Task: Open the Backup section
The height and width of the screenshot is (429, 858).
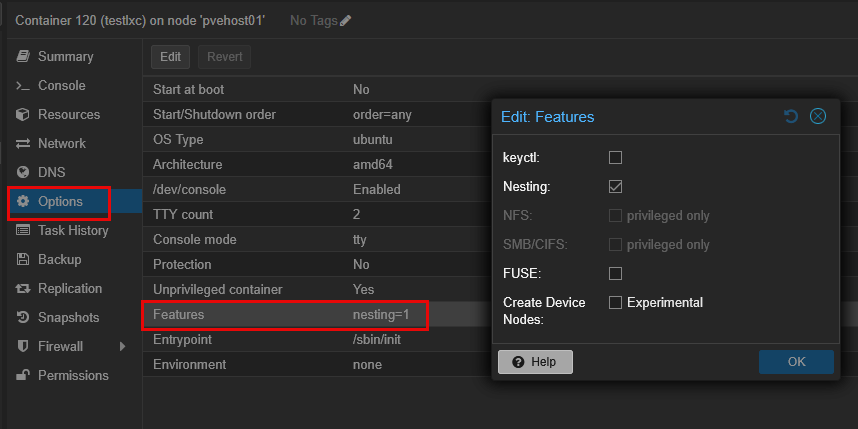Action: point(74,259)
